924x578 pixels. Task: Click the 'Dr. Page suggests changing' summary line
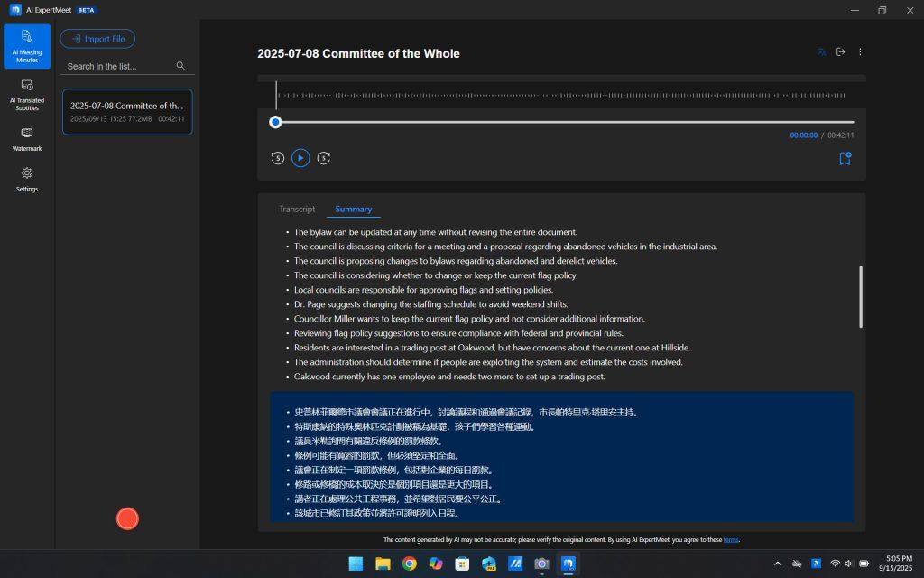point(430,304)
